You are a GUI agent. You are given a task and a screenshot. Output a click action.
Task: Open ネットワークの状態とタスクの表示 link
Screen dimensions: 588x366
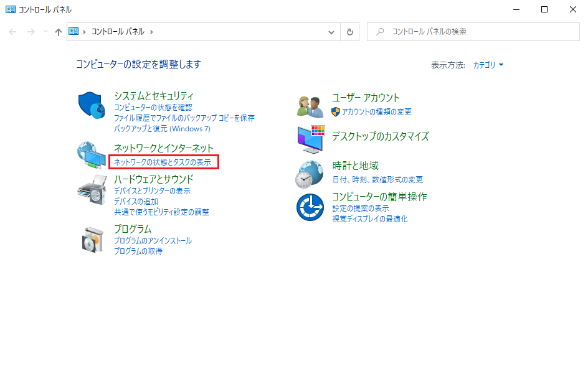[163, 162]
